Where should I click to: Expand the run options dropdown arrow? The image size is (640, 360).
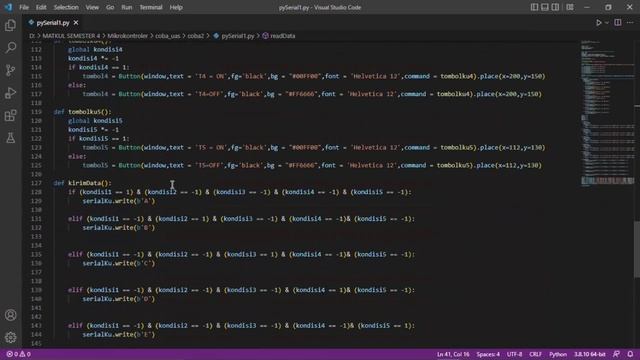[607, 23]
